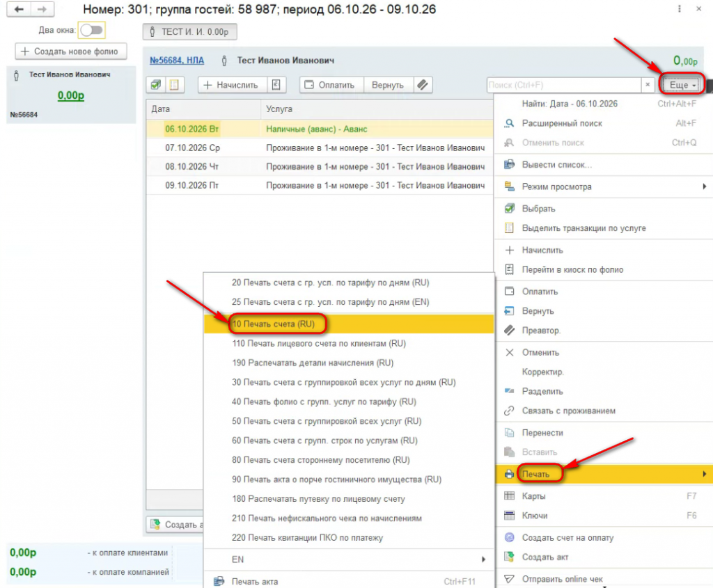This screenshot has width=713, height=588.
Task: Click the back arrow navigation icon
Action: click(19, 9)
